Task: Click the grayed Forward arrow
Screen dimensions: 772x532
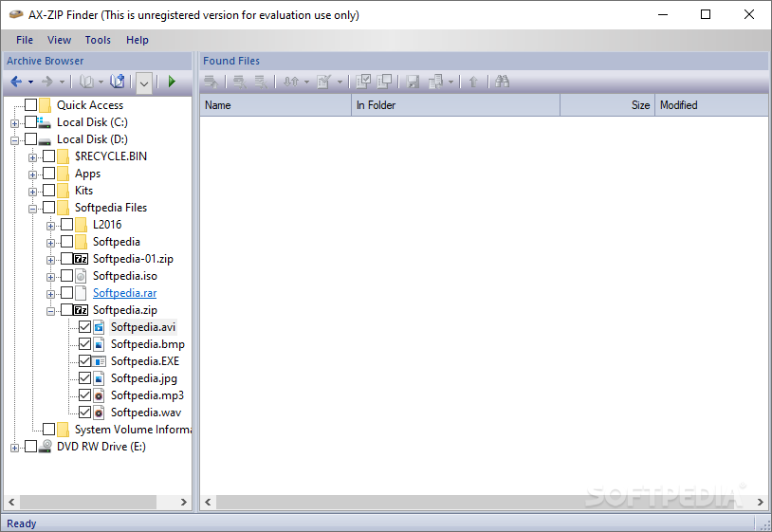Action: tap(47, 82)
